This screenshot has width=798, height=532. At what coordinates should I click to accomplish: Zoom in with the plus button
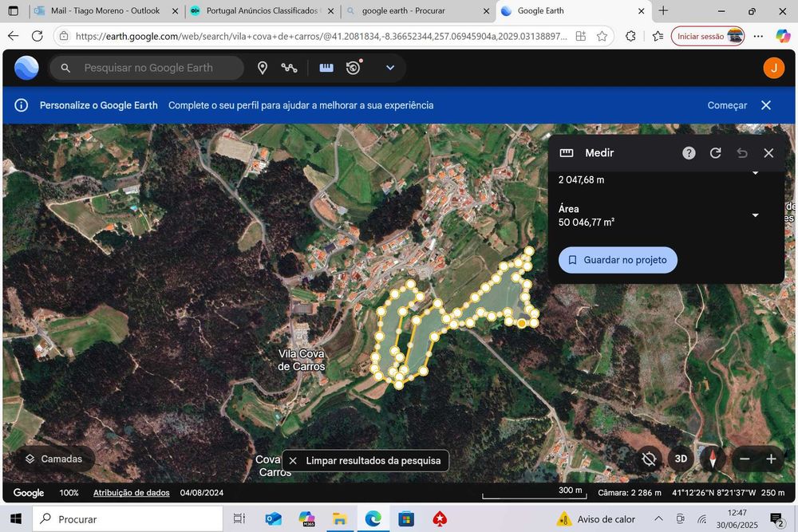point(771,459)
